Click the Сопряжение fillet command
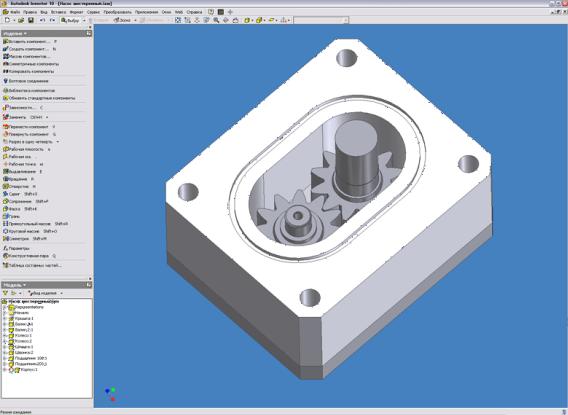Image resolution: width=568 pixels, height=415 pixels. pos(25,201)
